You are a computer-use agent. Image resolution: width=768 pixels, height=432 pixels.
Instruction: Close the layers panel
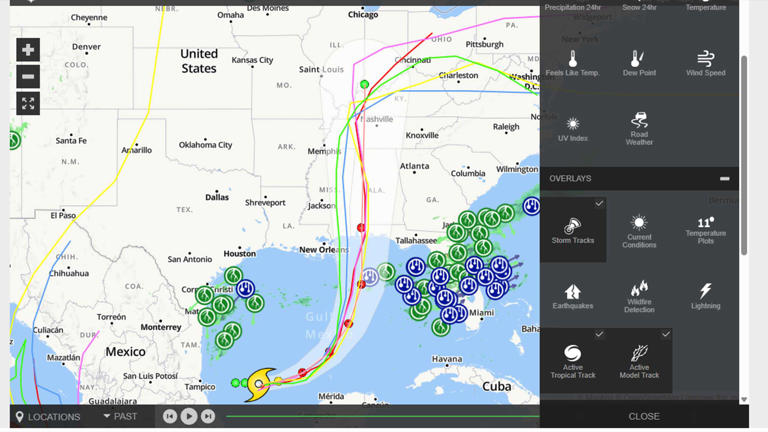(644, 416)
